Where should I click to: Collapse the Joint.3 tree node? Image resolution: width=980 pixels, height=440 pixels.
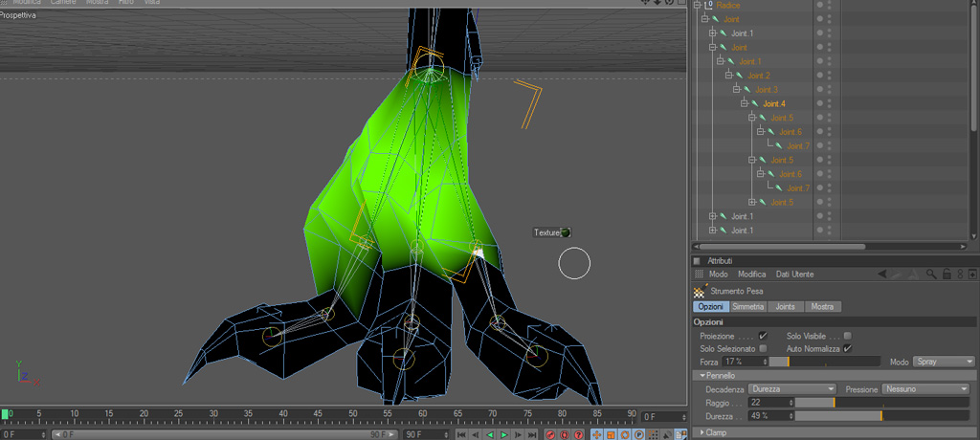pos(736,89)
